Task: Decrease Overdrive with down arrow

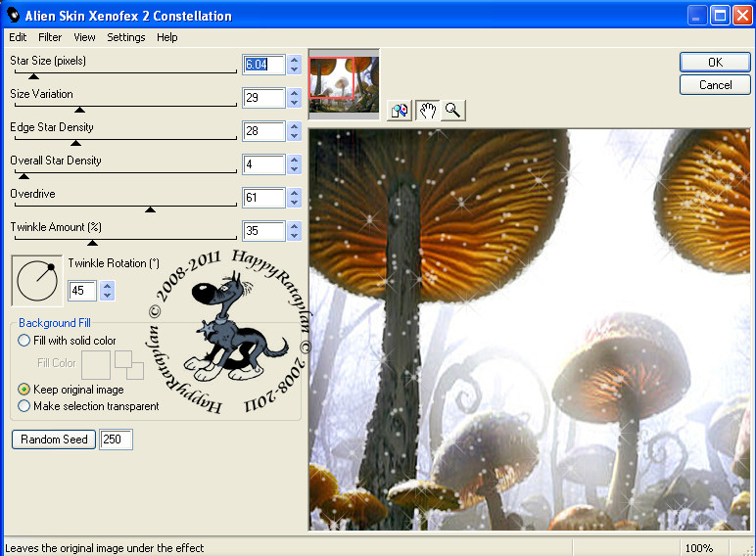Action: [x=294, y=202]
